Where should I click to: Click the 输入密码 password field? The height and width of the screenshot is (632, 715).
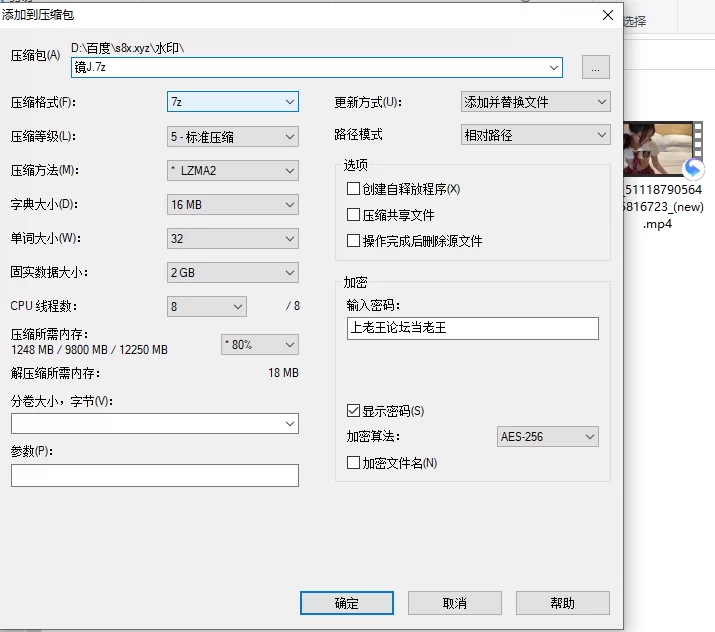tap(472, 328)
